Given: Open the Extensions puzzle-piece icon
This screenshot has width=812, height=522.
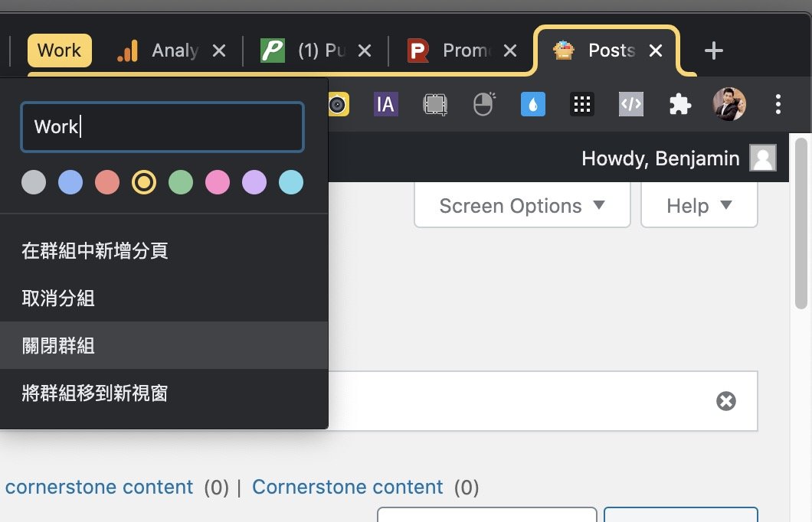Looking at the screenshot, I should coord(680,105).
